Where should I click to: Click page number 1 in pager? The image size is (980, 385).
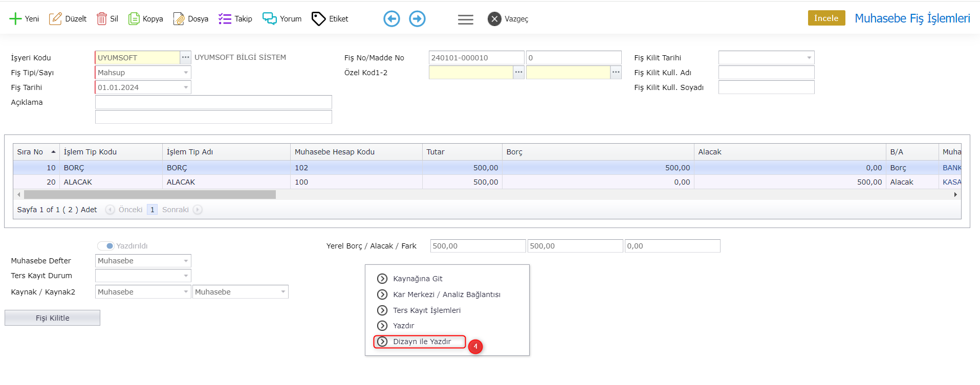[152, 210]
